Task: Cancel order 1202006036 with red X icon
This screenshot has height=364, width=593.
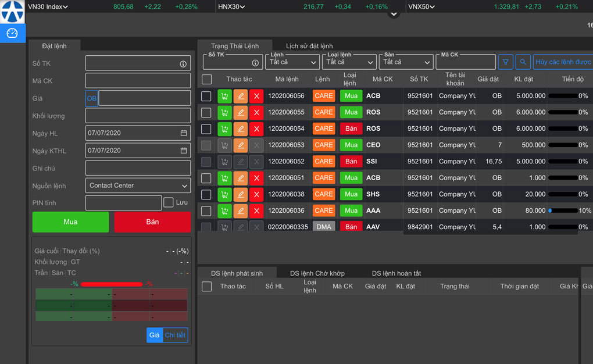Action: pos(256,210)
